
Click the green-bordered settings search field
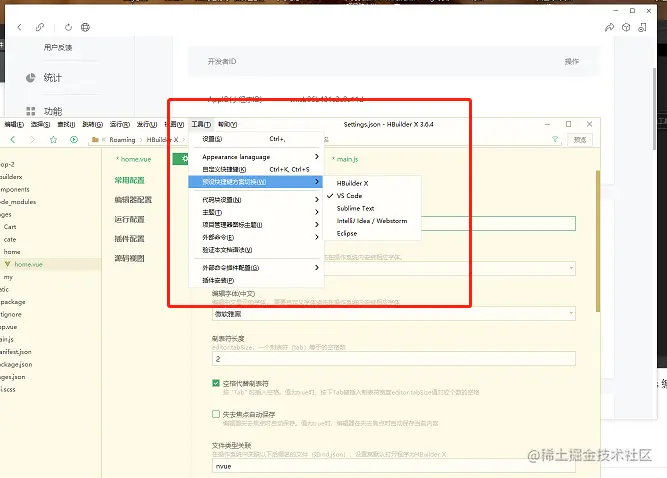pos(498,224)
